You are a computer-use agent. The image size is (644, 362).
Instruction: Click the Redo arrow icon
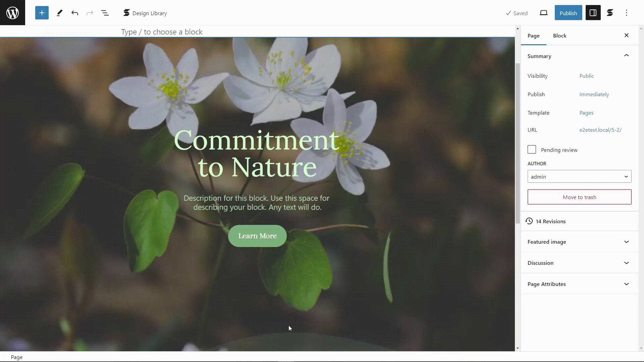(91, 13)
